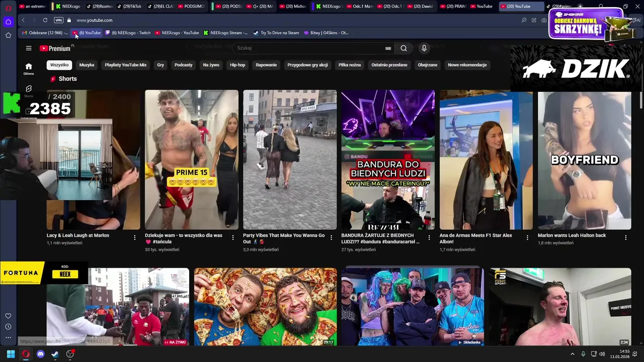
Task: Open NEEXcsgo - YouTube bookmark
Action: [x=177, y=33]
